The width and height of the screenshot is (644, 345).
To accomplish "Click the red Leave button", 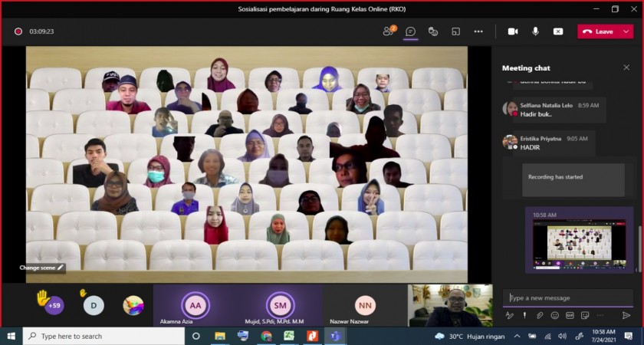I will click(x=599, y=31).
